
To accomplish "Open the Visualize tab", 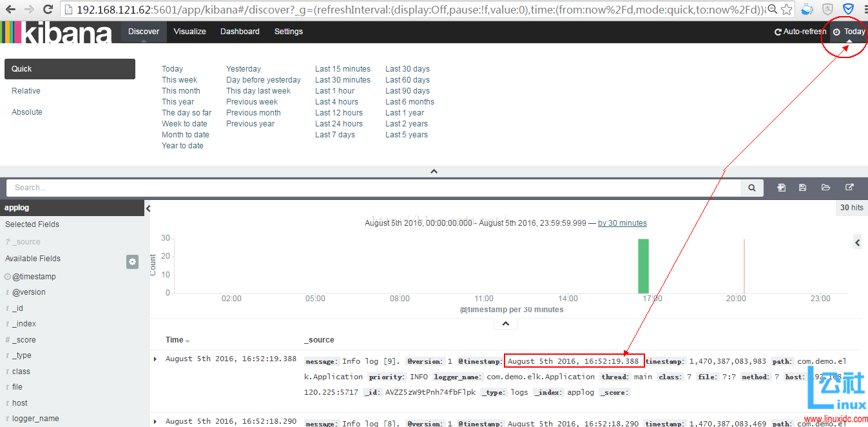I will click(x=189, y=32).
